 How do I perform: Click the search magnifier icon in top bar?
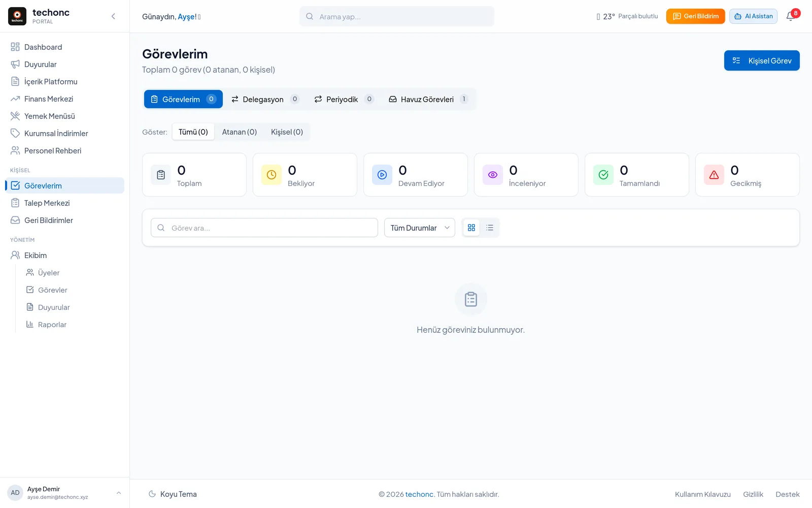310,17
